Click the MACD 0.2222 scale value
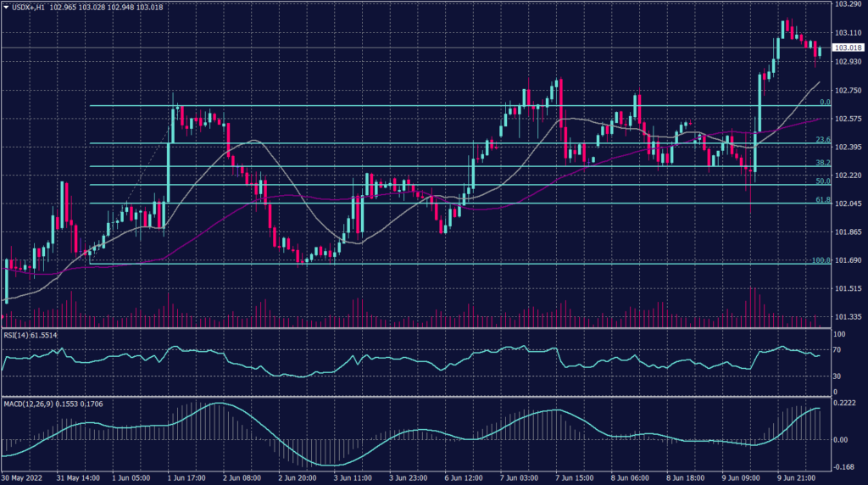The width and height of the screenshot is (868, 485). click(x=845, y=404)
